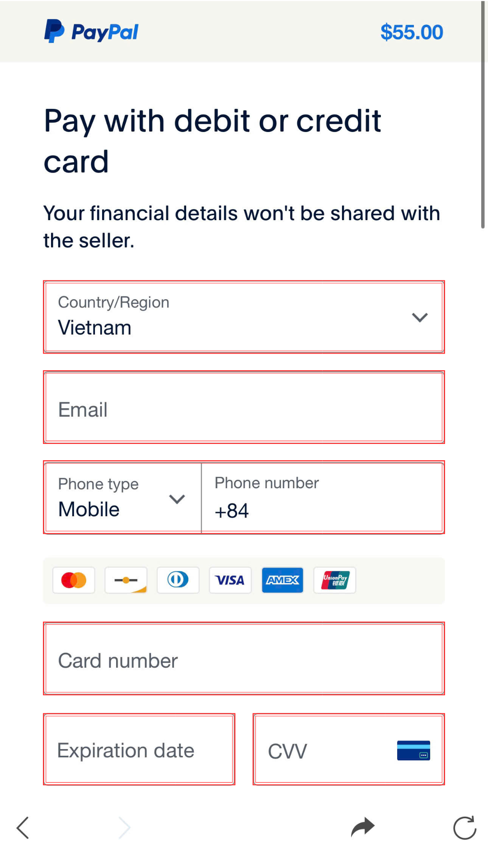This screenshot has height=868, width=488.
Task: Focus the Expiration date field
Action: pos(139,750)
